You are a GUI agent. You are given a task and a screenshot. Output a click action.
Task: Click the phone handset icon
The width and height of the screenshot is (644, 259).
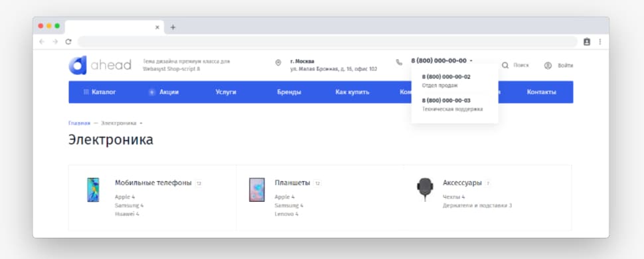(x=399, y=62)
